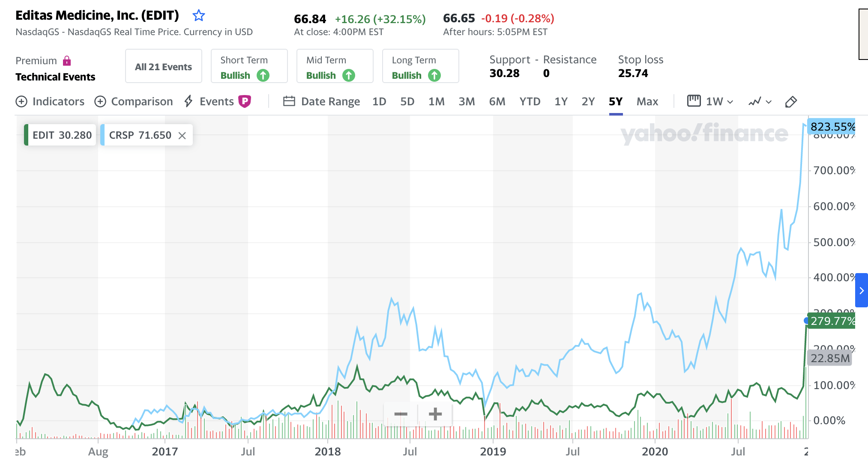
Task: Toggle Long Term Bullish events
Action: pos(420,66)
